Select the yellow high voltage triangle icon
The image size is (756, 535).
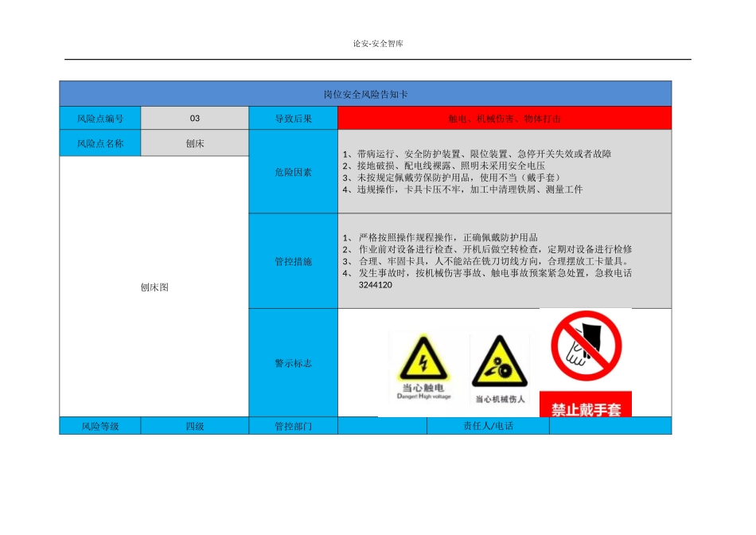(x=425, y=358)
